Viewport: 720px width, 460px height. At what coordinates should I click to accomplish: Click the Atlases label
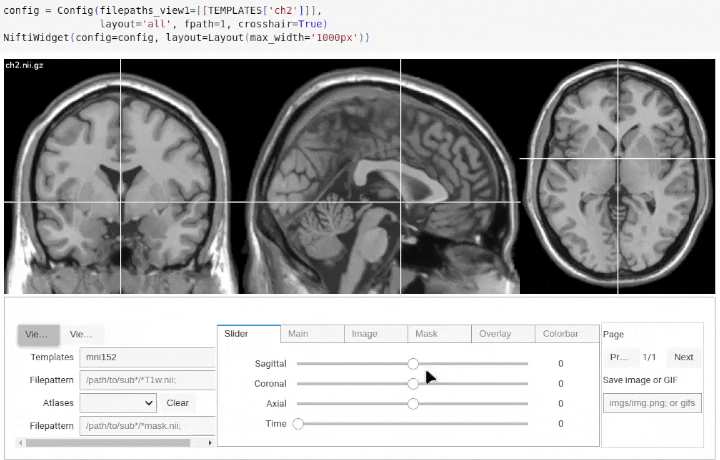pos(58,403)
